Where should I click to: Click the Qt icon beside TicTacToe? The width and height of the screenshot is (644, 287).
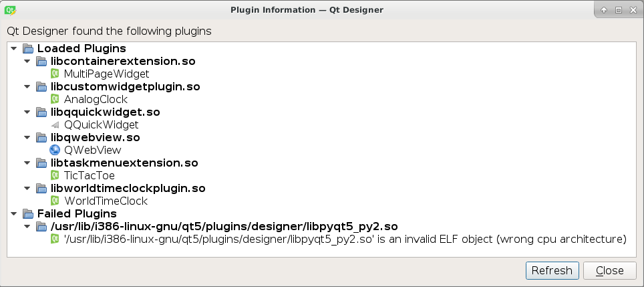[55, 175]
